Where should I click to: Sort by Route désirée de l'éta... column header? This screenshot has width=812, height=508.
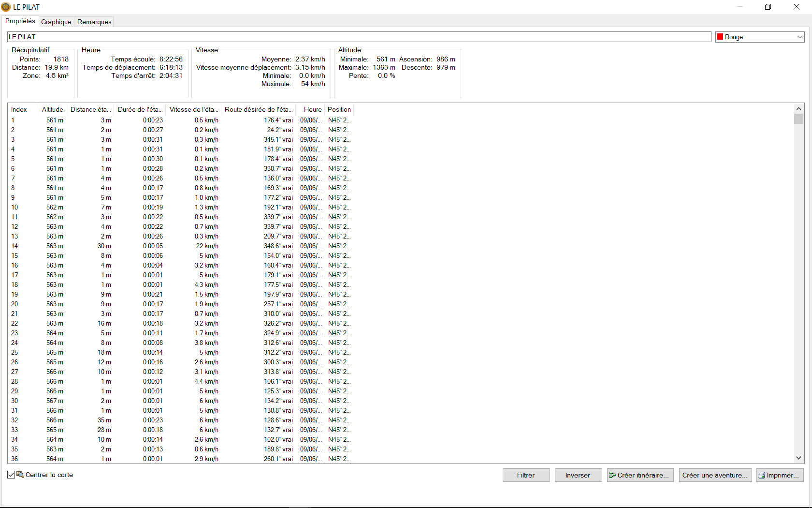(259, 109)
